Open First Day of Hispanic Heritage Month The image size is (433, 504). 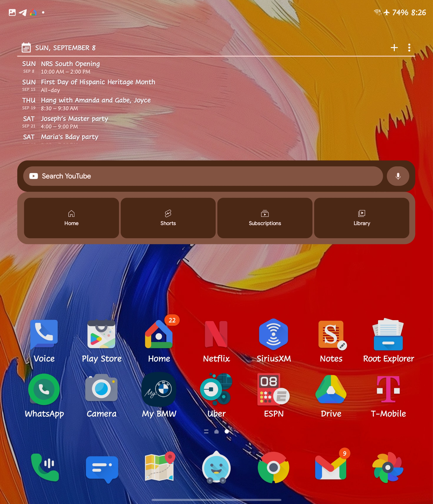[98, 86]
